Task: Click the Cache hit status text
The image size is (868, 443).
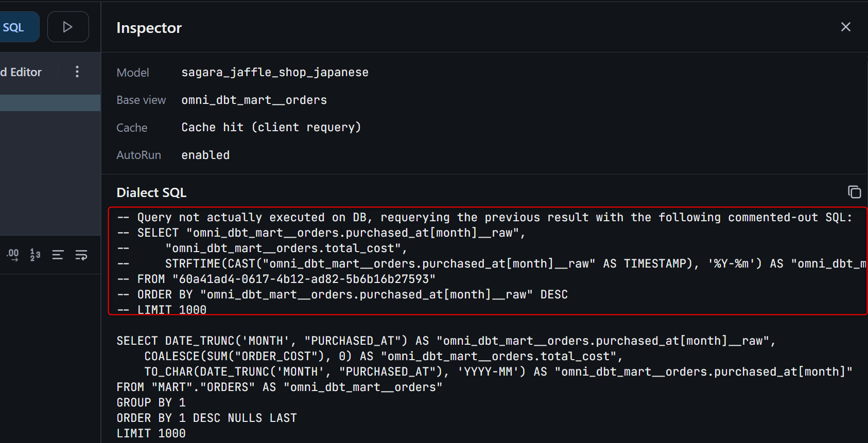Action: 271,127
